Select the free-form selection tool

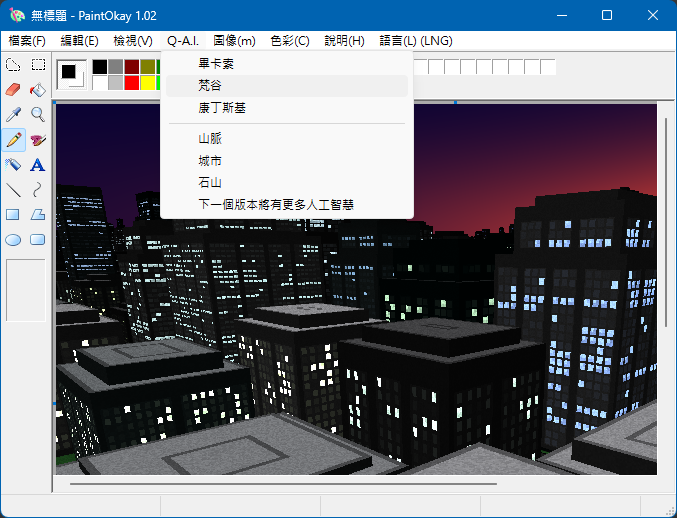[x=13, y=65]
